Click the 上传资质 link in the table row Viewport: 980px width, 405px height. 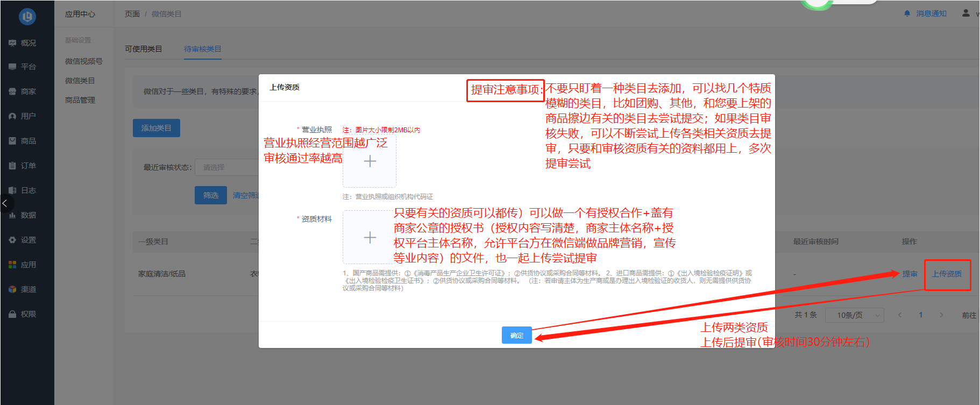point(947,274)
